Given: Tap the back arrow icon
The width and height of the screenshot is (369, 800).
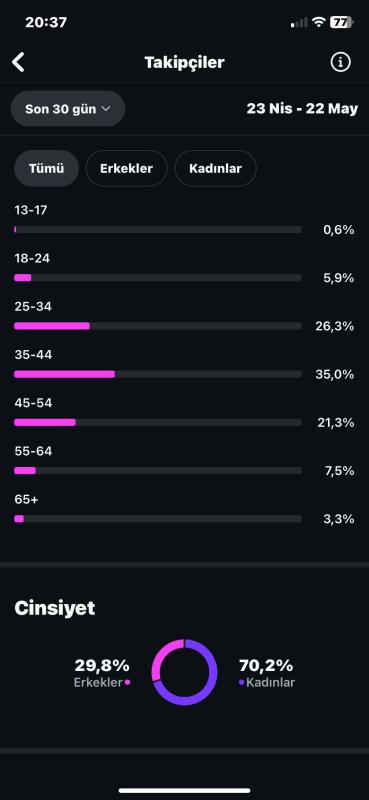Looking at the screenshot, I should click(18, 62).
